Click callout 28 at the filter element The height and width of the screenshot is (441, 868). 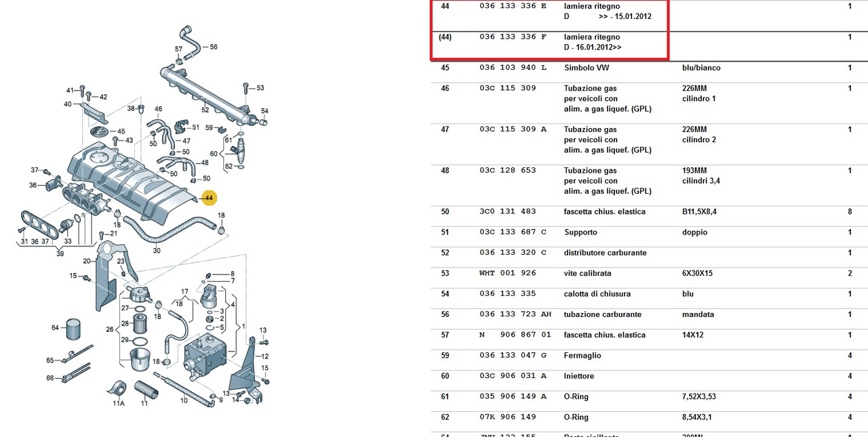[125, 324]
